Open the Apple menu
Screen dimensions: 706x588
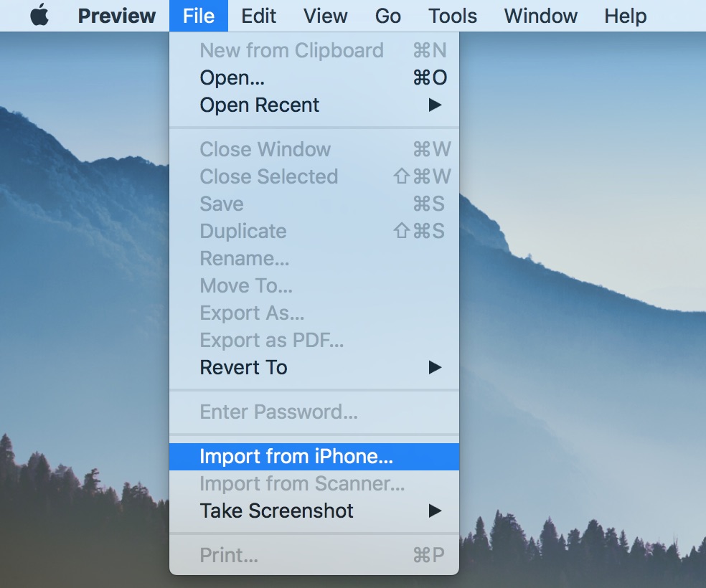39,16
